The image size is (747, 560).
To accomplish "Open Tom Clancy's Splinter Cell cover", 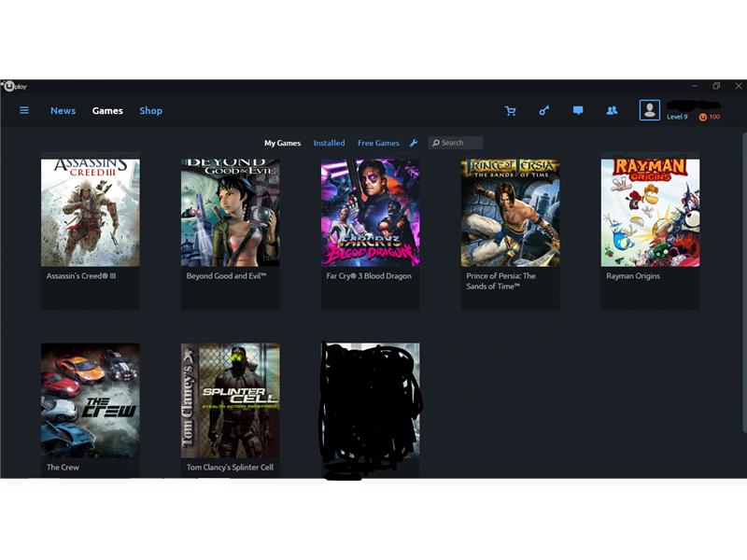I will pyautogui.click(x=230, y=400).
